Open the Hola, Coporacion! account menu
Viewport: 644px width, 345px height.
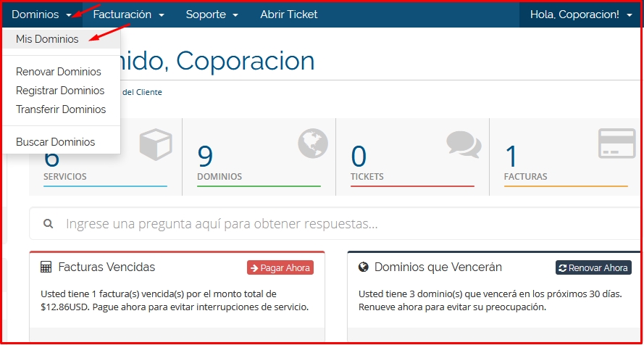581,14
